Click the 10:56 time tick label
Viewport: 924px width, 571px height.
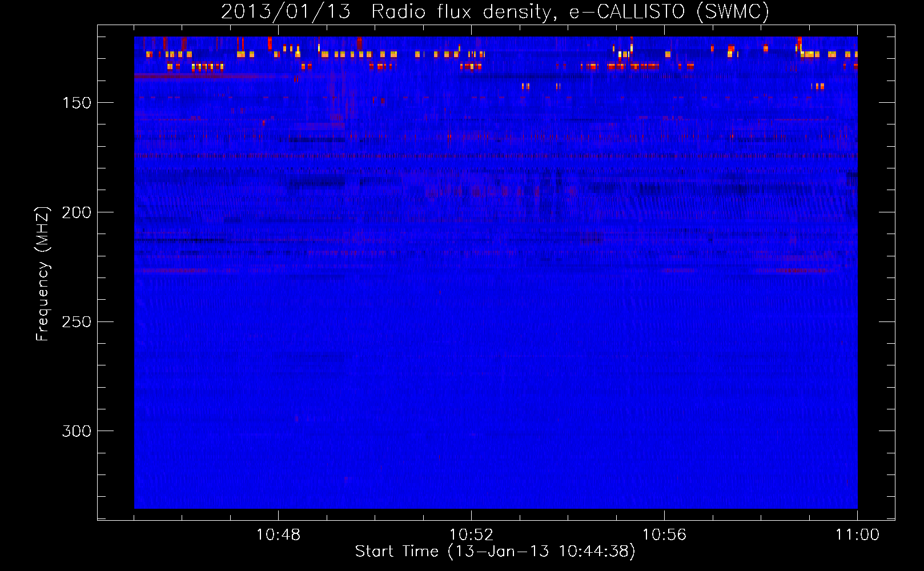664,535
